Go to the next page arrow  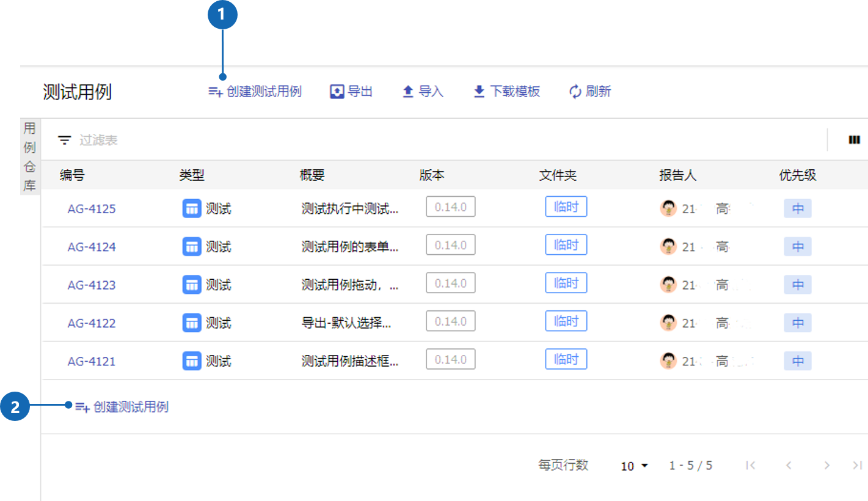pos(826,466)
